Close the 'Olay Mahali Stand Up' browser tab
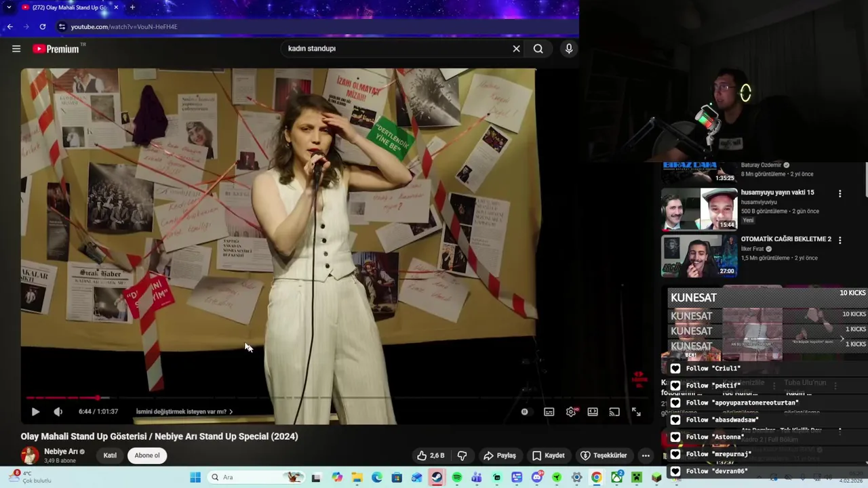This screenshot has height=488, width=868. [x=116, y=7]
